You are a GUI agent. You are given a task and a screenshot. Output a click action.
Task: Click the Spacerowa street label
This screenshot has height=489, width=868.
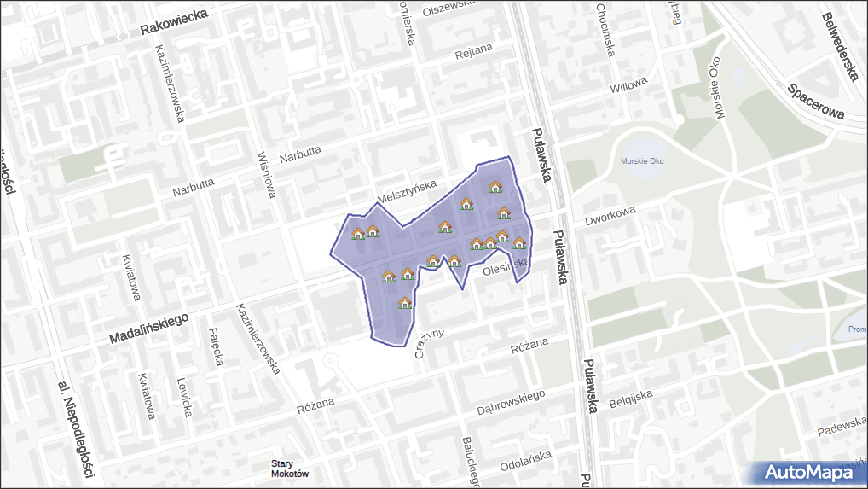817,102
